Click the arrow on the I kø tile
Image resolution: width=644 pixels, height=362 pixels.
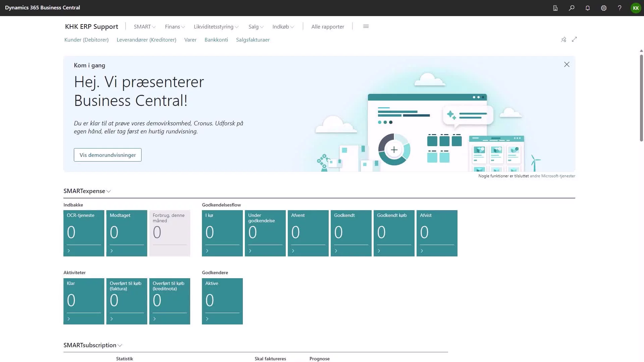tap(207, 251)
